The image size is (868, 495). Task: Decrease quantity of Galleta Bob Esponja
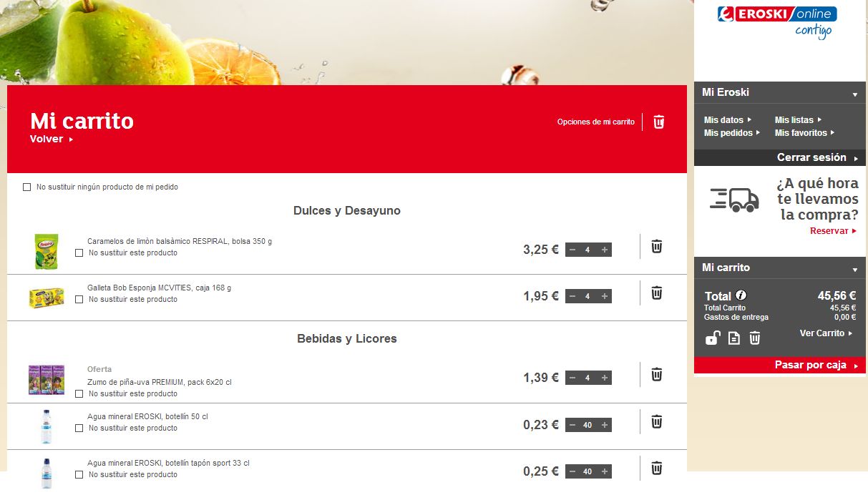coord(572,296)
